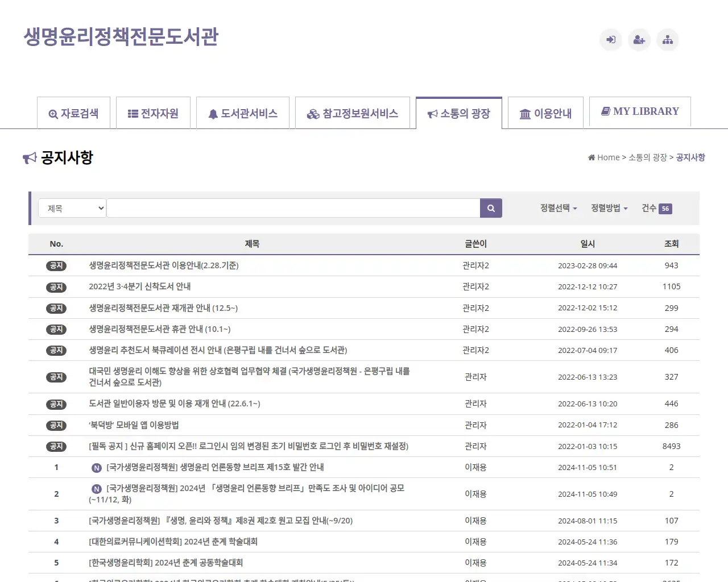This screenshot has width=728, height=582.
Task: Click 공지 badge beside 상호협력 업무협약 체결
Action: coord(56,377)
